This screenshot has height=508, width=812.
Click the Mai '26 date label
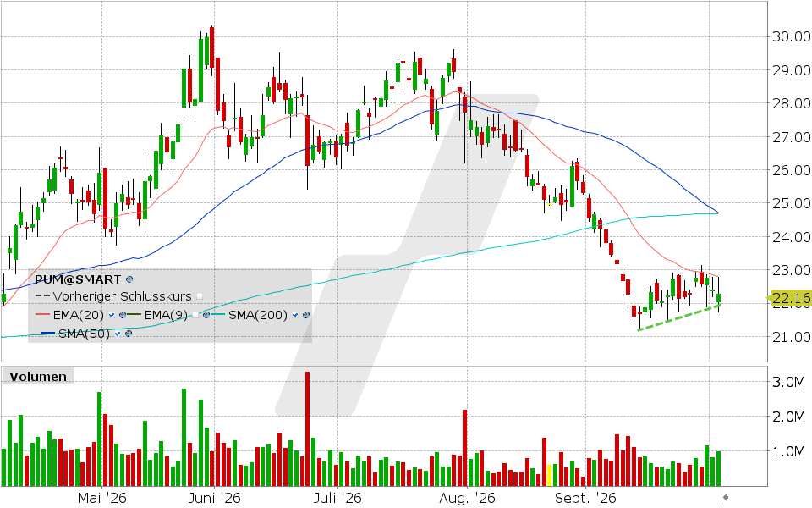(x=102, y=498)
